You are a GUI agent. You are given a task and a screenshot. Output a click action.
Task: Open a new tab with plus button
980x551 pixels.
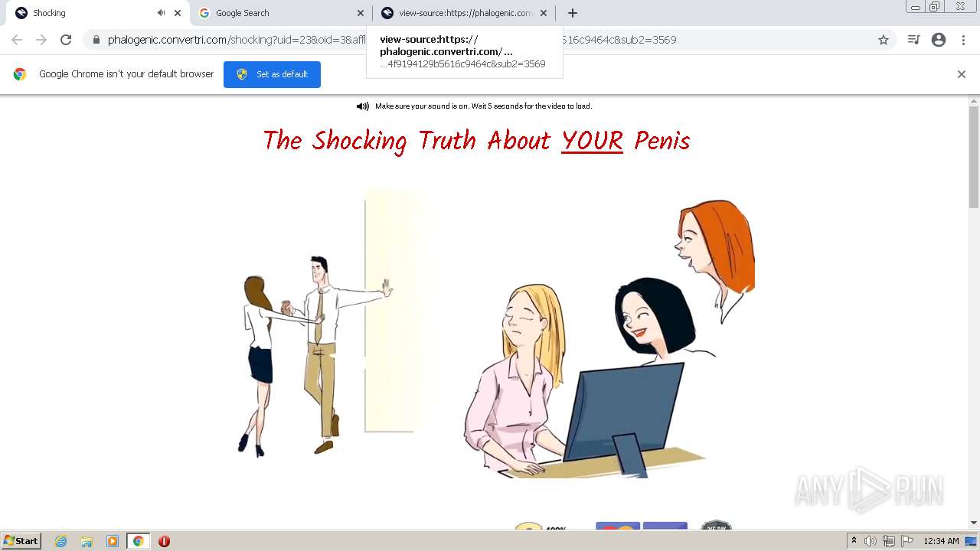click(573, 13)
